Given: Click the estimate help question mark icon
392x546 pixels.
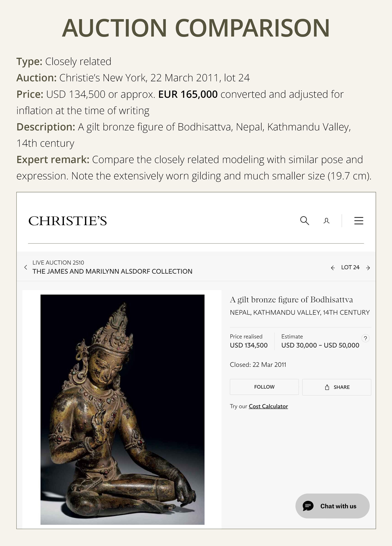Looking at the screenshot, I should (365, 338).
